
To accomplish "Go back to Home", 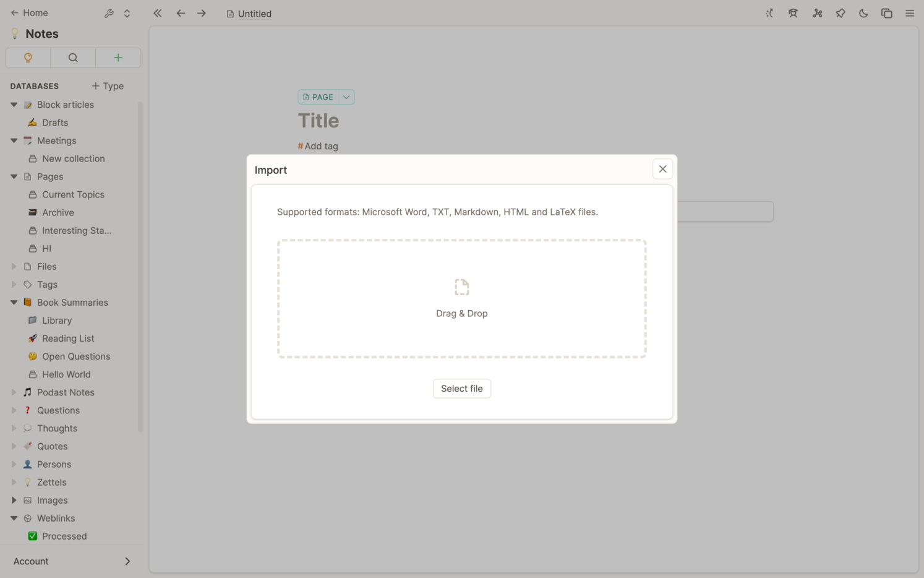I will tap(29, 13).
